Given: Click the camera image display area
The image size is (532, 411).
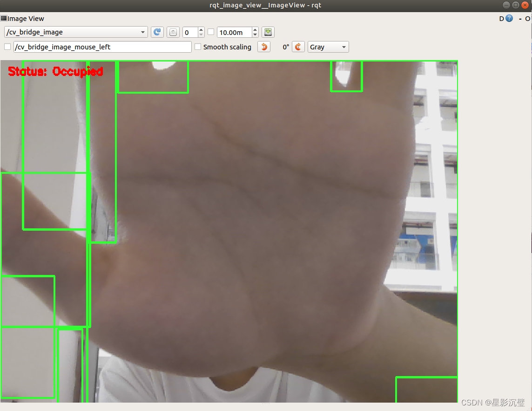Looking at the screenshot, I should point(229,231).
